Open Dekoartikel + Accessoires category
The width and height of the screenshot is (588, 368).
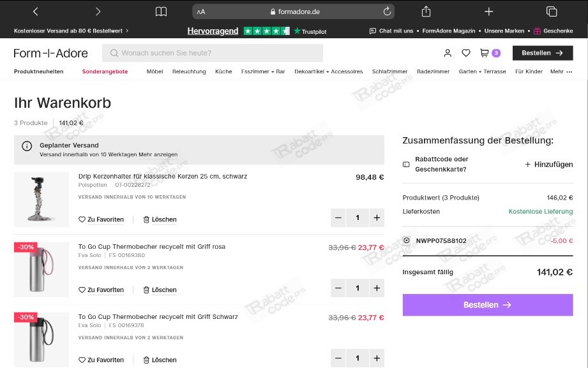(329, 71)
